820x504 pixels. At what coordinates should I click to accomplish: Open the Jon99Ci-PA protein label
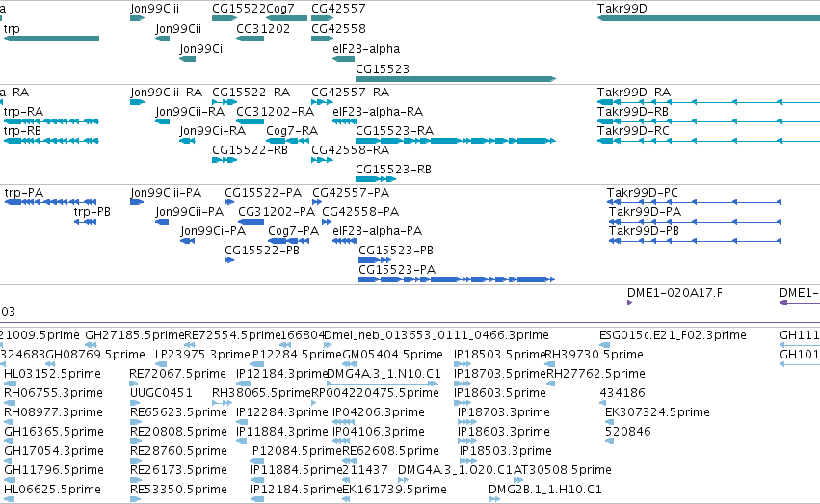tap(213, 231)
